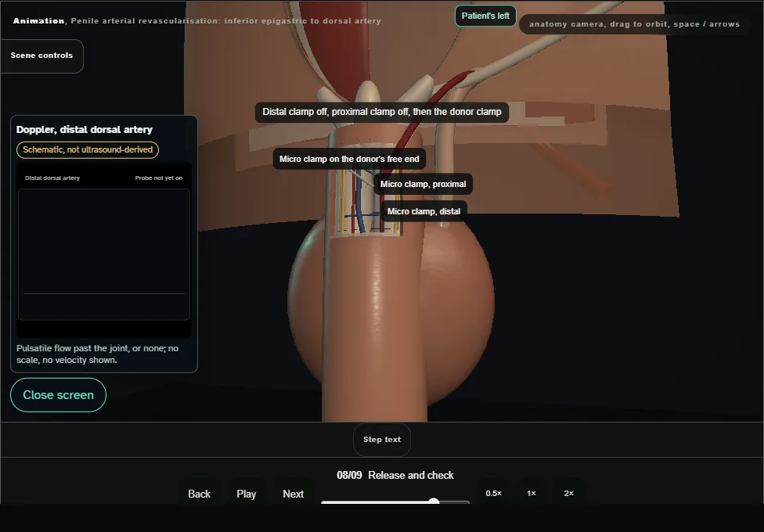764x532 pixels.
Task: Select the 'Micro clamp, proximal' label
Action: coord(423,184)
